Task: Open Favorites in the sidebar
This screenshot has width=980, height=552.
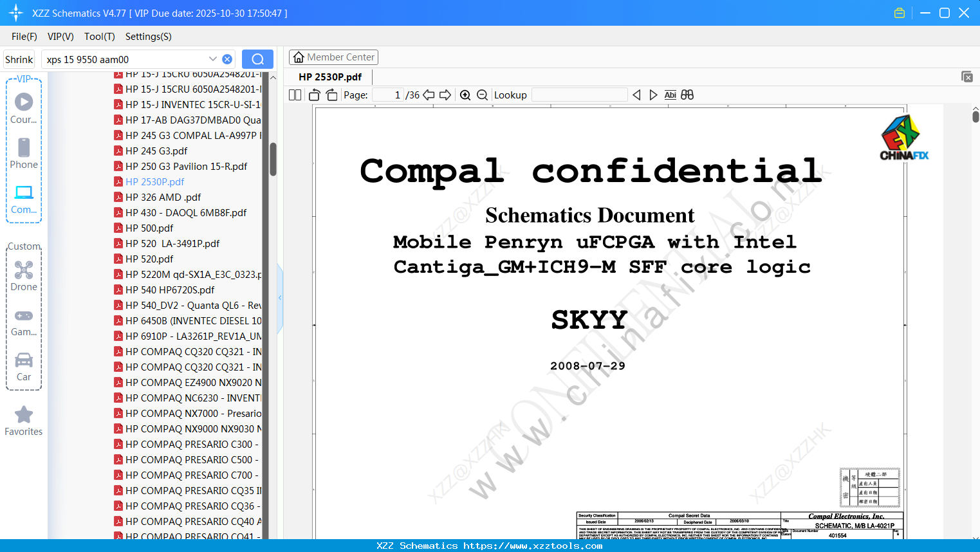Action: [24, 421]
